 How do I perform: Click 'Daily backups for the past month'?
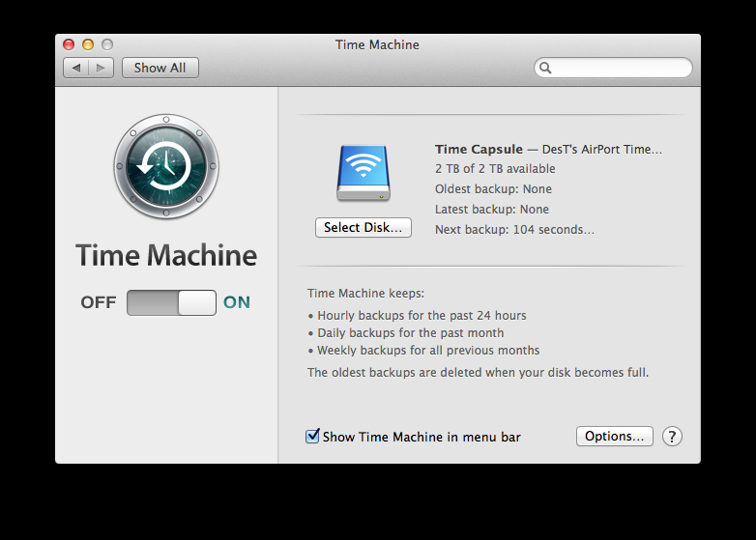(x=410, y=333)
